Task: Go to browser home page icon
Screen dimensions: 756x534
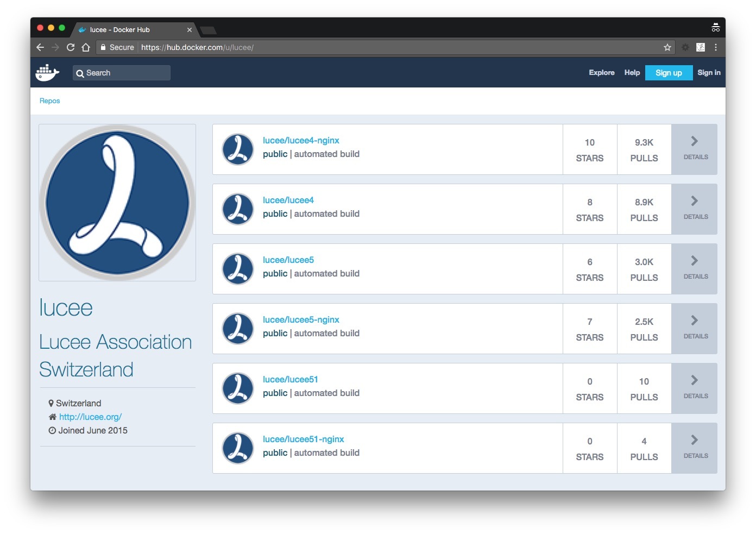Action: click(x=86, y=47)
